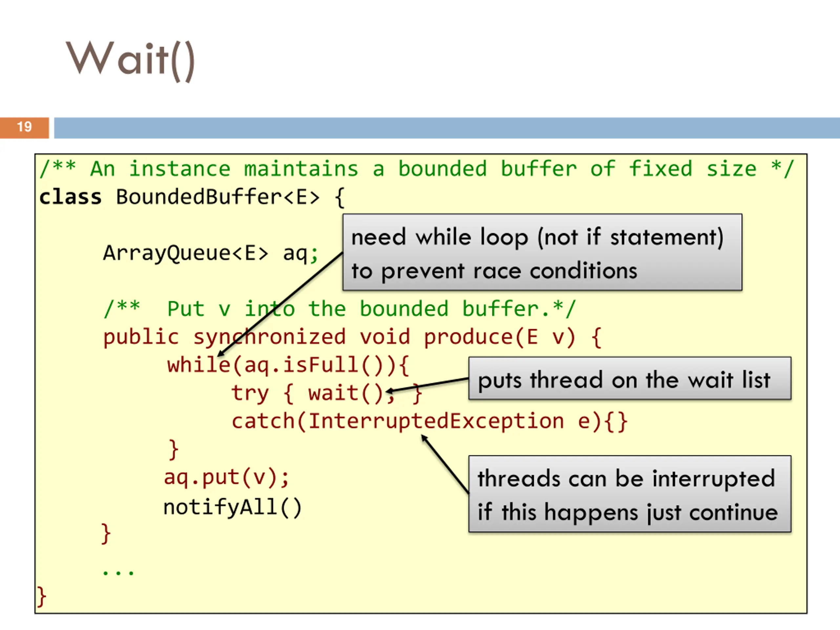Click the "while(aq.isFull()){" code line

(288, 365)
